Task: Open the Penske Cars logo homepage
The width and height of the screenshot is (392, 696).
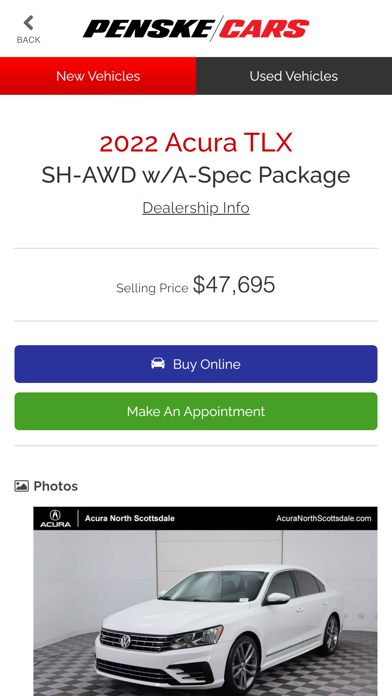Action: 196,28
